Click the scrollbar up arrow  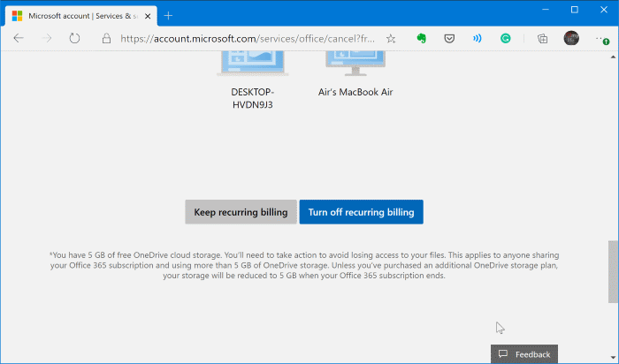[x=613, y=57]
